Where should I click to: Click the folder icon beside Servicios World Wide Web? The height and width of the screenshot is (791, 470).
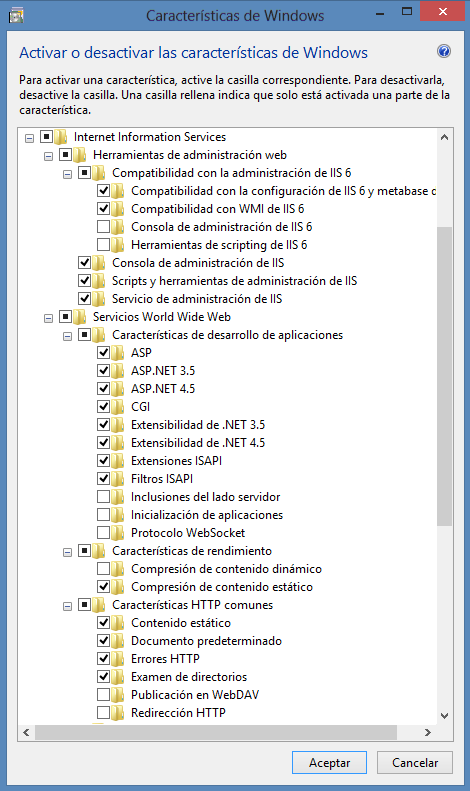tap(80, 317)
